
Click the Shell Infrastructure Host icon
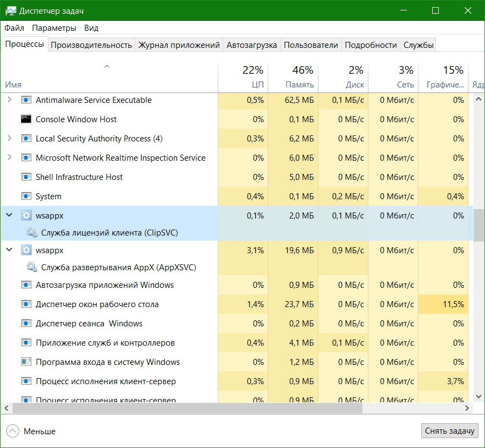[x=26, y=177]
